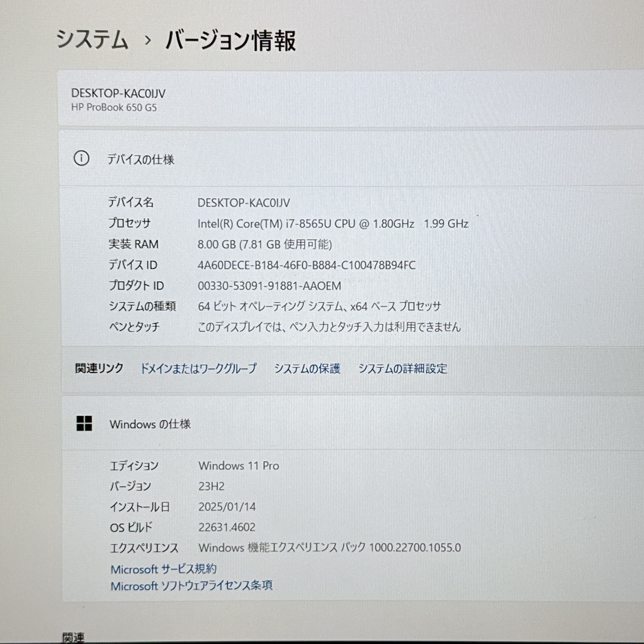Open システムの詳細設定 link

(402, 369)
